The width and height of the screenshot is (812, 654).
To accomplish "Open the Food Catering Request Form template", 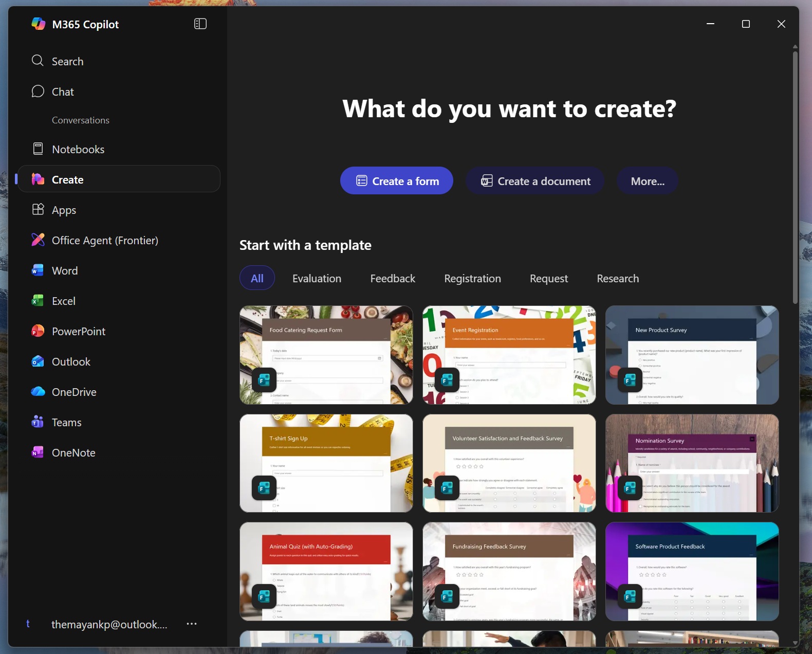I will tap(326, 355).
